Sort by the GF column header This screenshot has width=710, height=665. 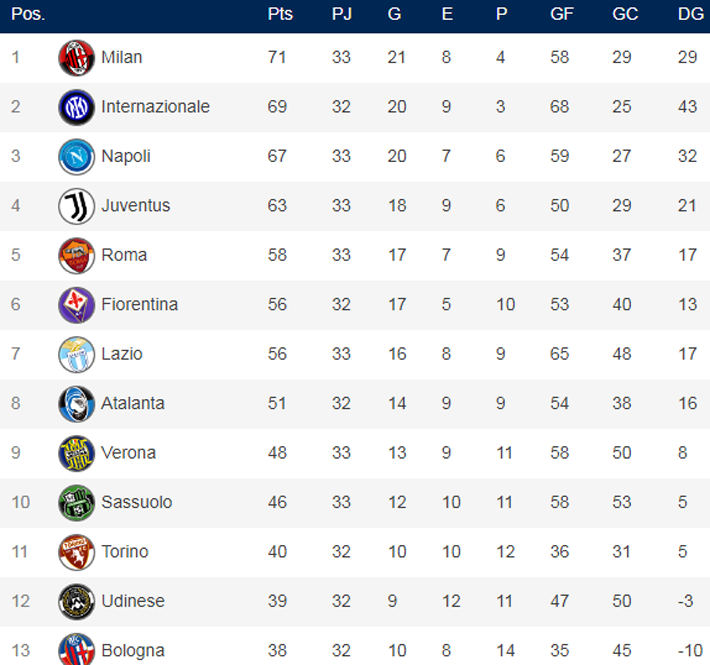560,15
